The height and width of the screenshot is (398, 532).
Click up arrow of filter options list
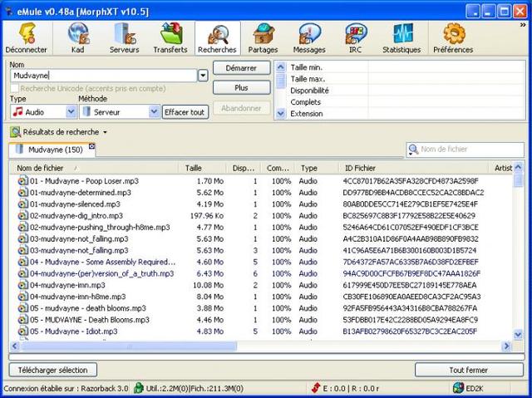(x=281, y=67)
